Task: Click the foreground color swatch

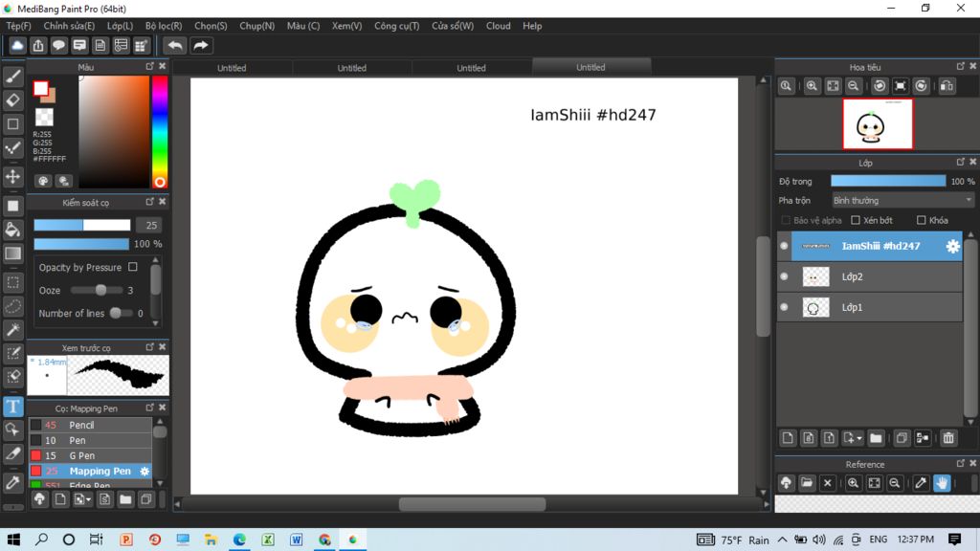Action: (40, 89)
